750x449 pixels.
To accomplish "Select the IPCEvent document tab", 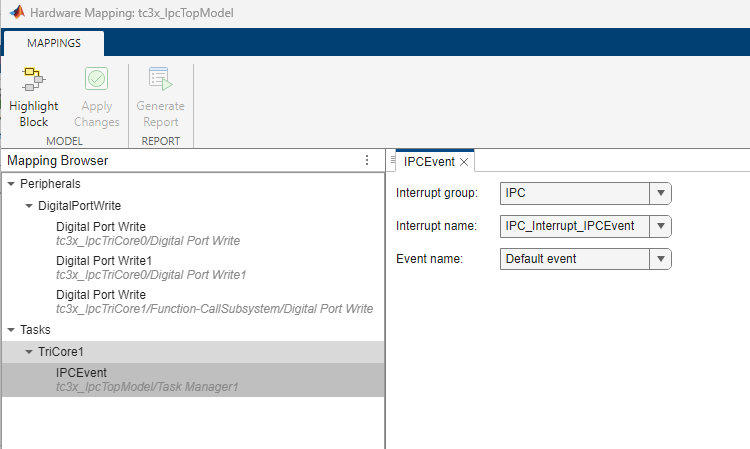I will pos(428,162).
